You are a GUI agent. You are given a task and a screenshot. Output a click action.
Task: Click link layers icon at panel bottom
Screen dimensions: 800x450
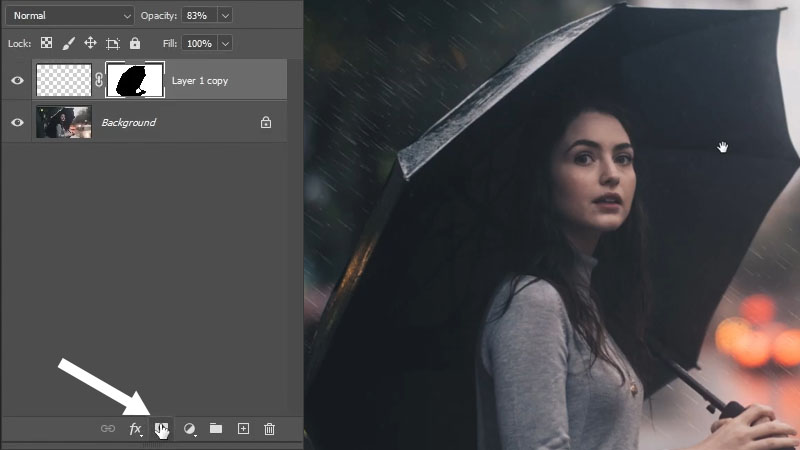tap(108, 429)
